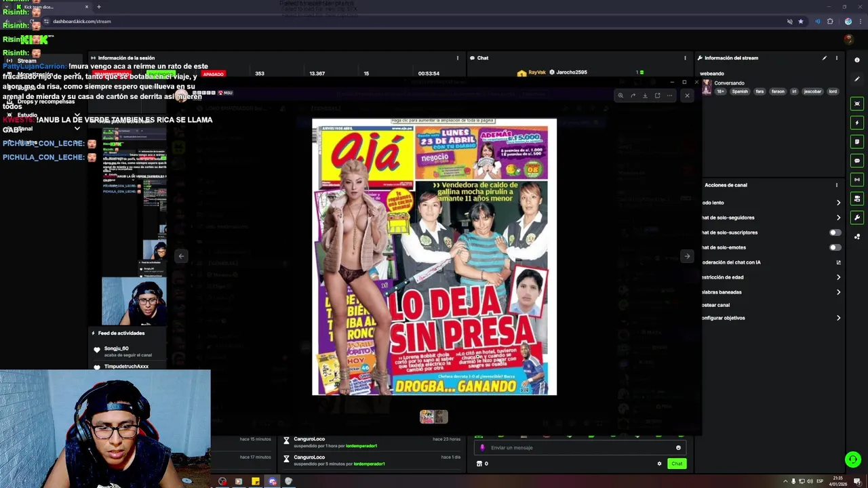Toggle the chat bubble panel in sidebar

[x=857, y=161]
